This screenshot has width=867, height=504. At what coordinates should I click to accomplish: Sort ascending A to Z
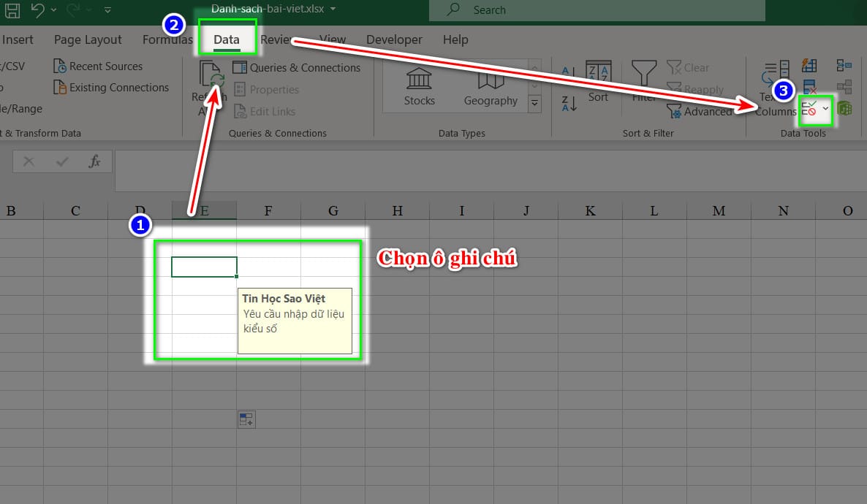point(569,73)
